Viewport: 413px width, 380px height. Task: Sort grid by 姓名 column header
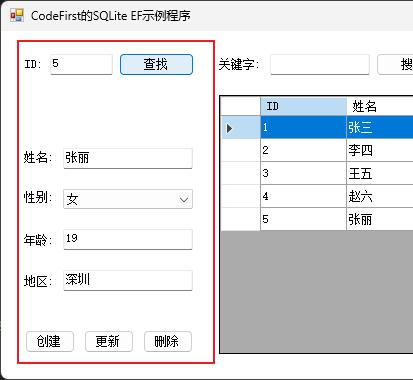(x=380, y=106)
